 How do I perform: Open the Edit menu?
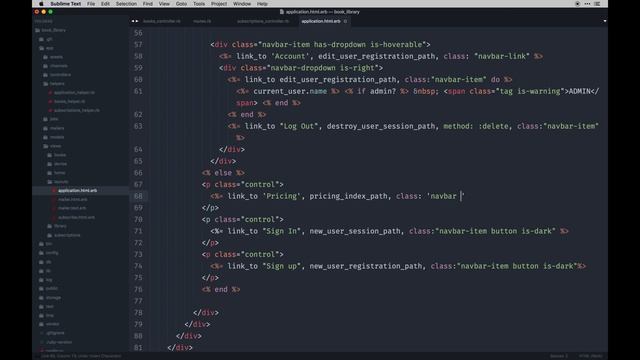[105, 4]
